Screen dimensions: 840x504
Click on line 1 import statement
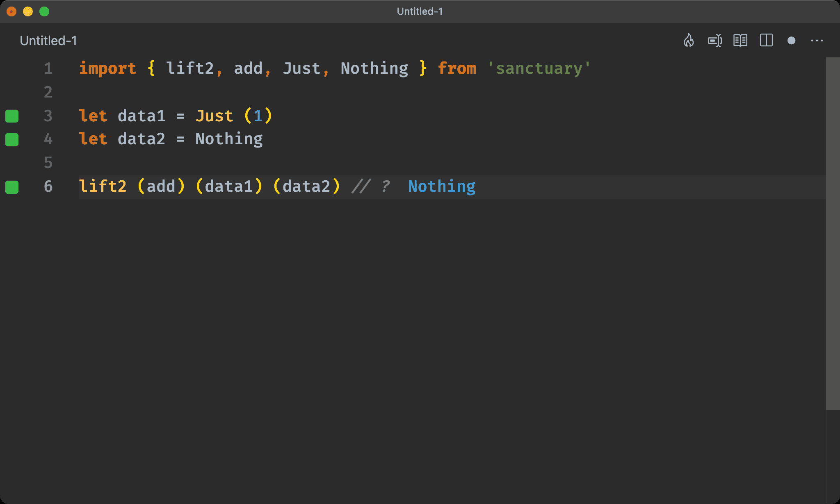[x=334, y=68]
